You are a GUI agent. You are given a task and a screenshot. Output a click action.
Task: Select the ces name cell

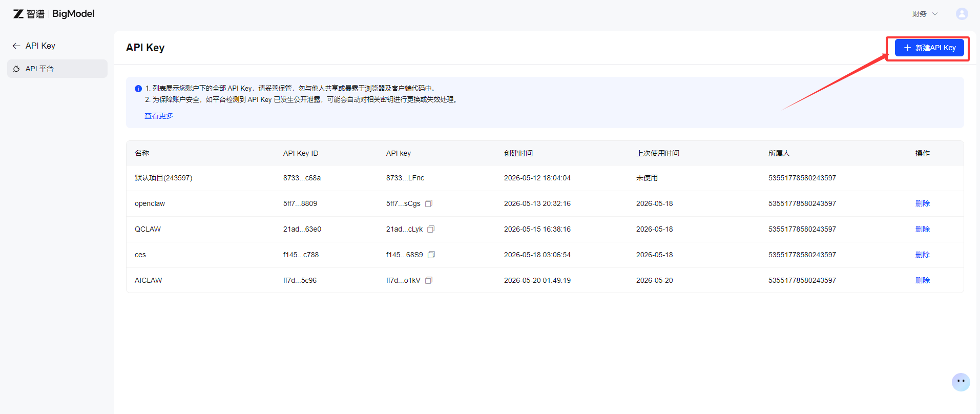point(140,255)
